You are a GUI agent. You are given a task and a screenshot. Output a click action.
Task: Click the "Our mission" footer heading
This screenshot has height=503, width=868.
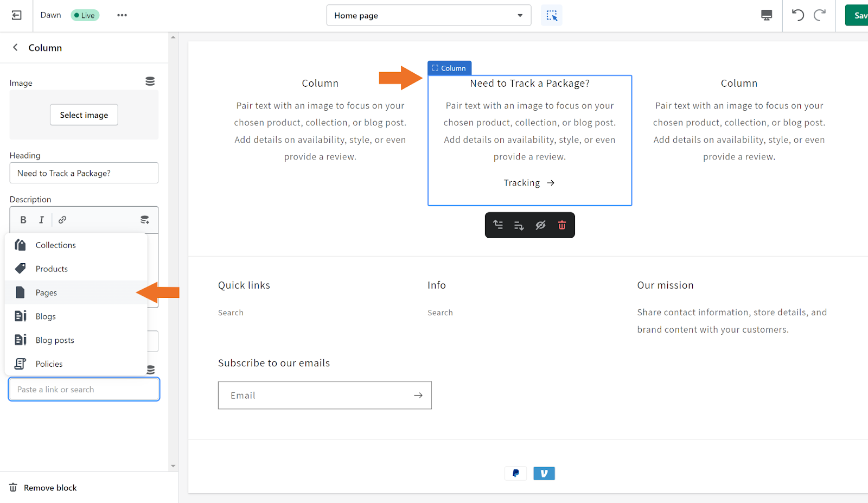(x=665, y=285)
